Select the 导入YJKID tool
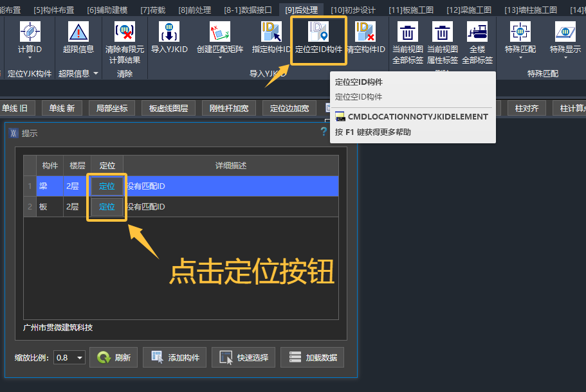This screenshot has height=392, width=586. 169,31
